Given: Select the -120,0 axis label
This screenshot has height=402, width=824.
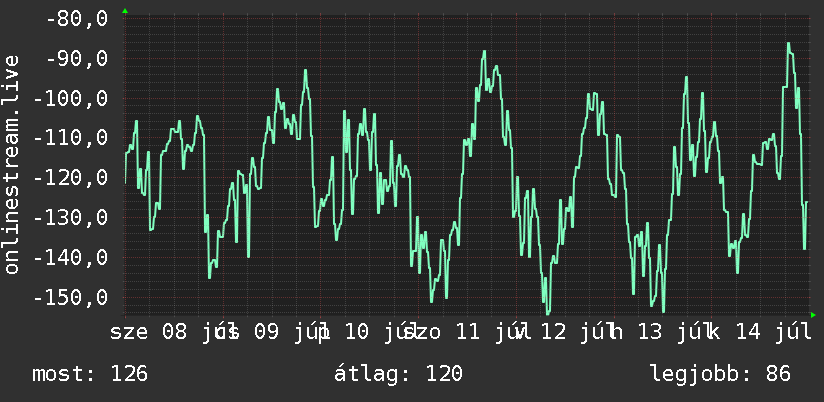Looking at the screenshot, I should click(71, 178).
